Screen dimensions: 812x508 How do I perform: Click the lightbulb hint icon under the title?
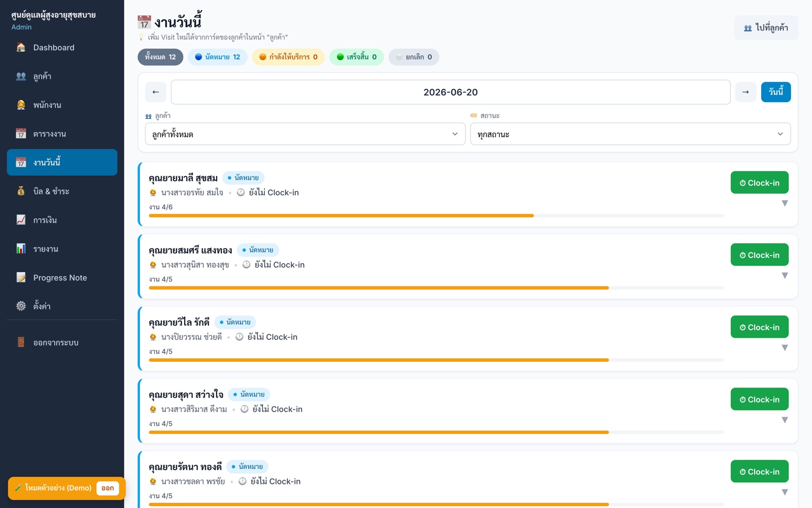coord(141,37)
